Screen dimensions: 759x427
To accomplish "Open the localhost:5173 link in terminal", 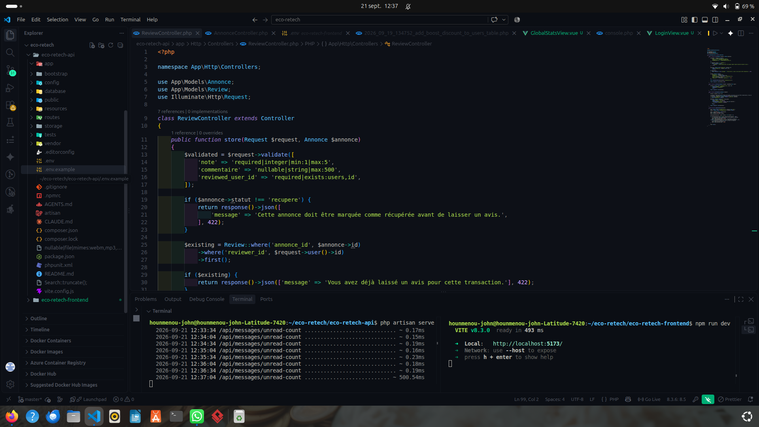I will (527, 344).
